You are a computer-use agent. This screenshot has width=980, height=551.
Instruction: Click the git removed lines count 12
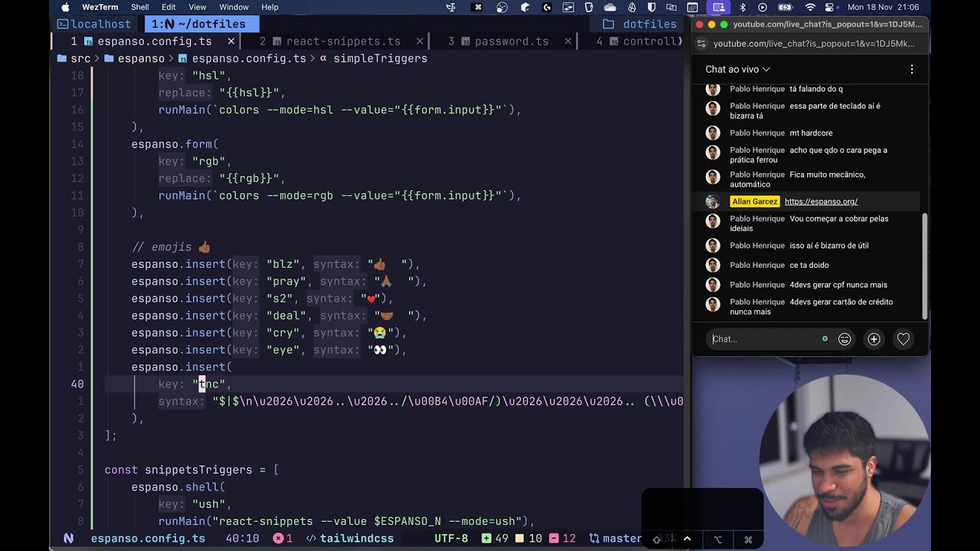point(563,539)
